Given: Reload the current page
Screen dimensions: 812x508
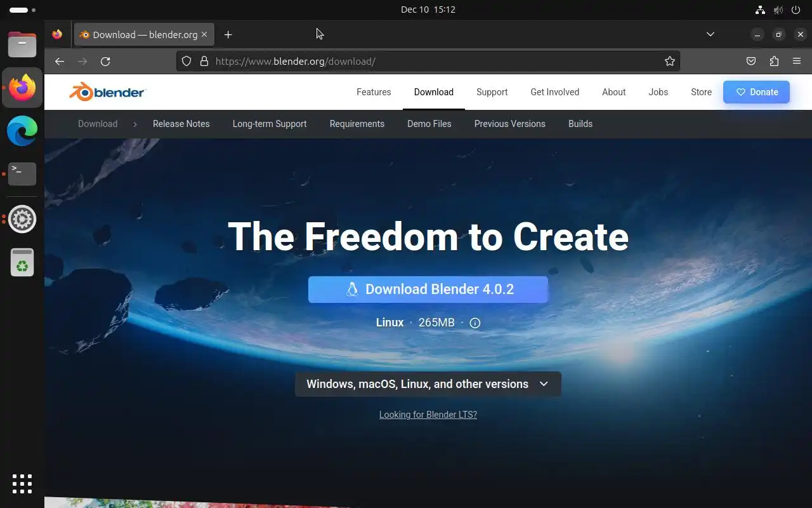Looking at the screenshot, I should coord(105,61).
